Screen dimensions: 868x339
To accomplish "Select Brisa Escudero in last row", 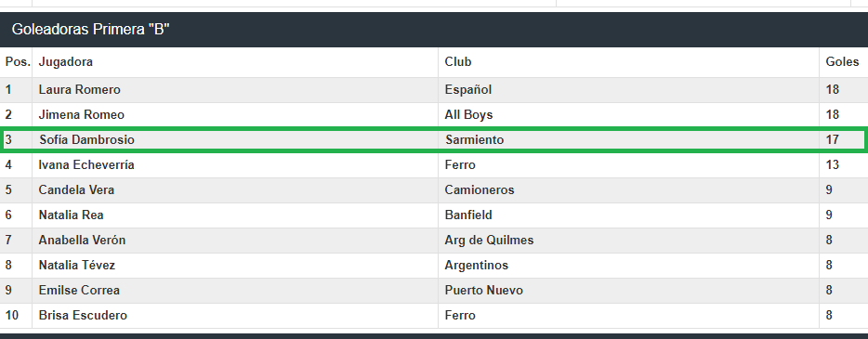I will click(83, 315).
